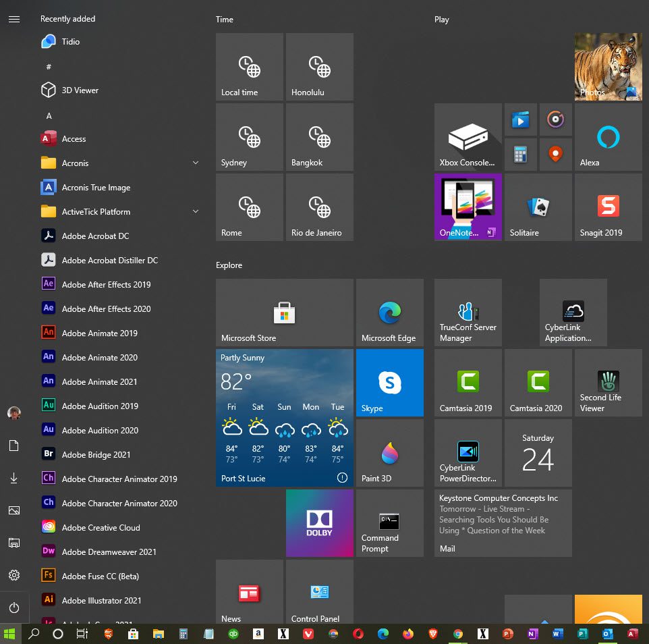Launch Snagit 2019 from the Play group
The height and width of the screenshot is (644, 649).
click(x=608, y=207)
